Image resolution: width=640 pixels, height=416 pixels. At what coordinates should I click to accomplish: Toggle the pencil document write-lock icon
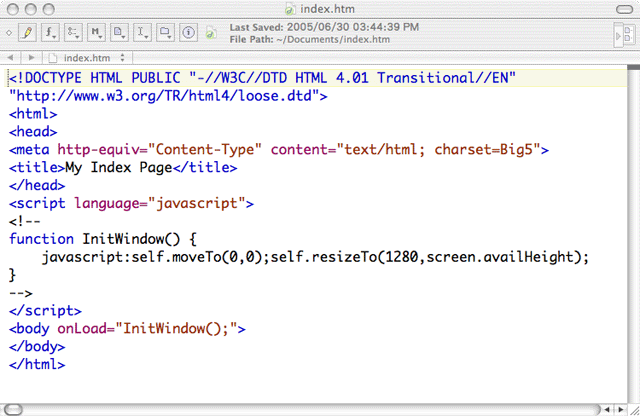27,32
